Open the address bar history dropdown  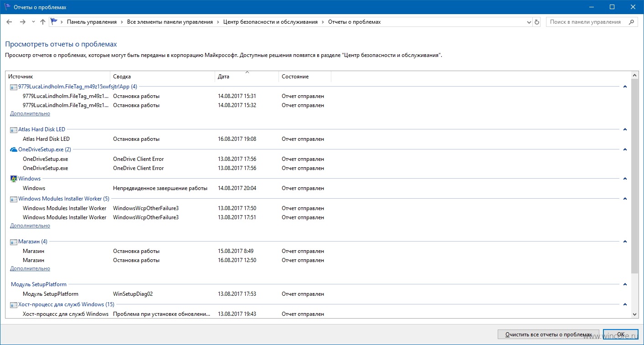529,22
